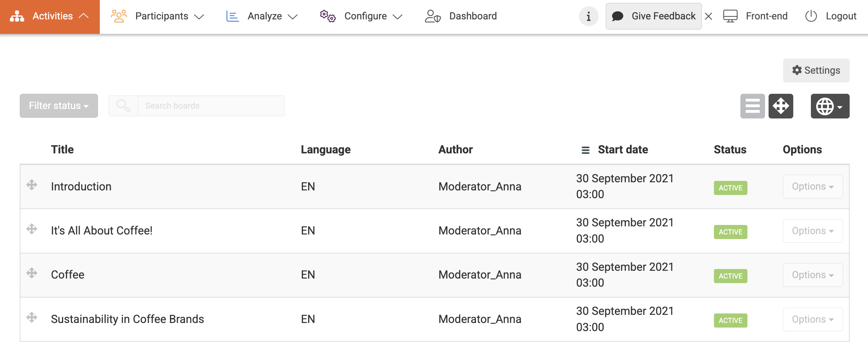Switch to drag-and-drop reorder view
Screen dimensions: 868x354
pyautogui.click(x=781, y=106)
